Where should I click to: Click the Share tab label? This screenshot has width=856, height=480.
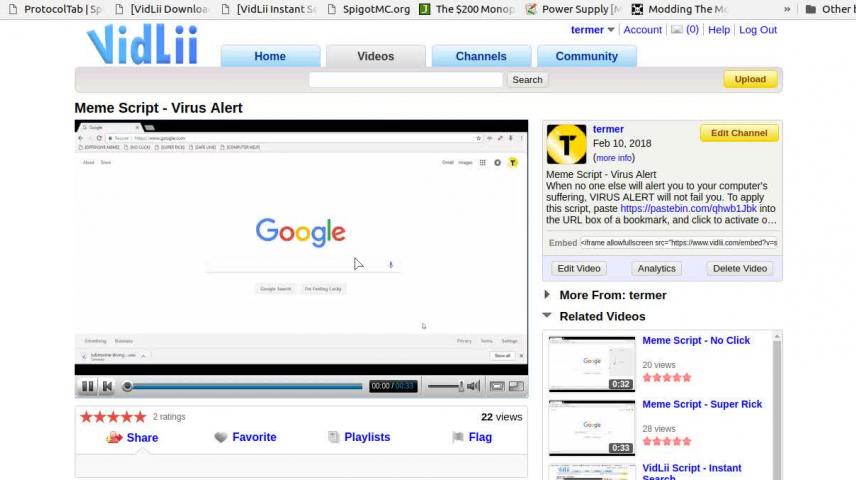(x=142, y=437)
